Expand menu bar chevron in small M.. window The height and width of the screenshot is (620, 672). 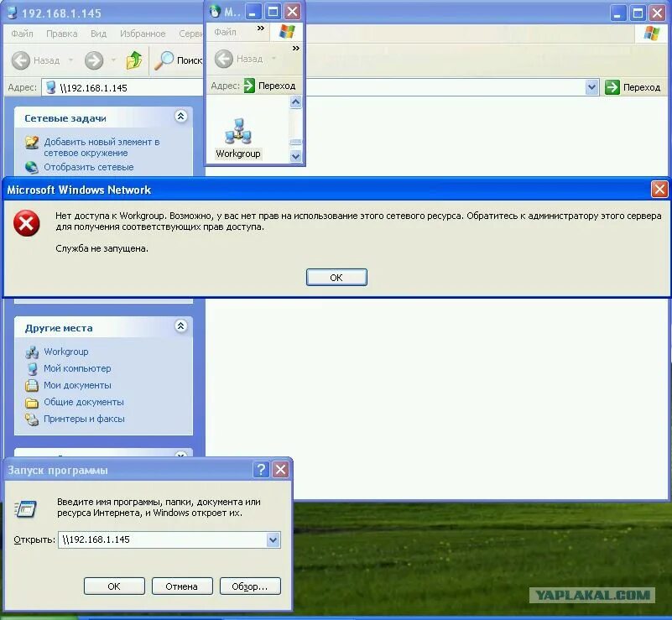(x=261, y=29)
